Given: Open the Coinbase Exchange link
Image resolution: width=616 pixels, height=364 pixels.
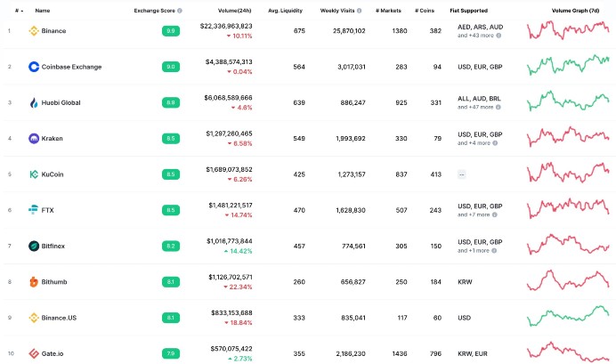Looking at the screenshot, I should click(71, 67).
